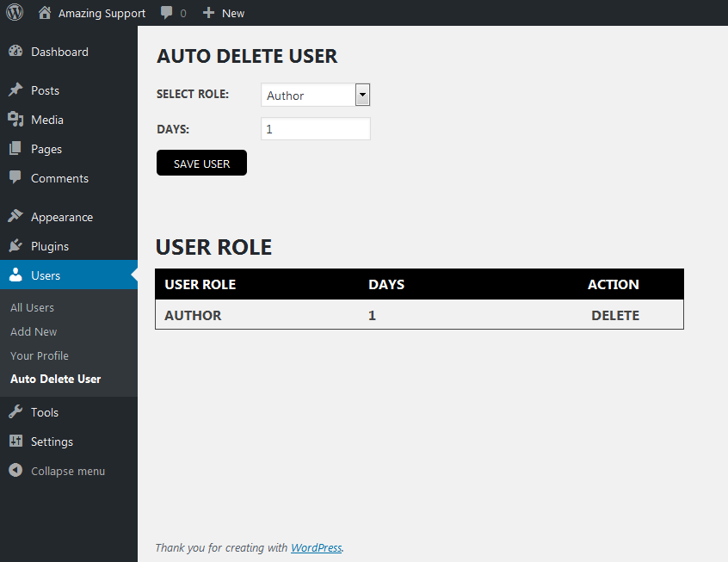This screenshot has height=562, width=728.
Task: Click the dropdown arrow next to Author
Action: (x=362, y=96)
